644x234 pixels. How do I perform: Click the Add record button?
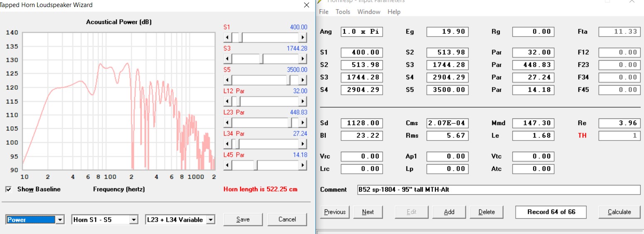point(449,212)
